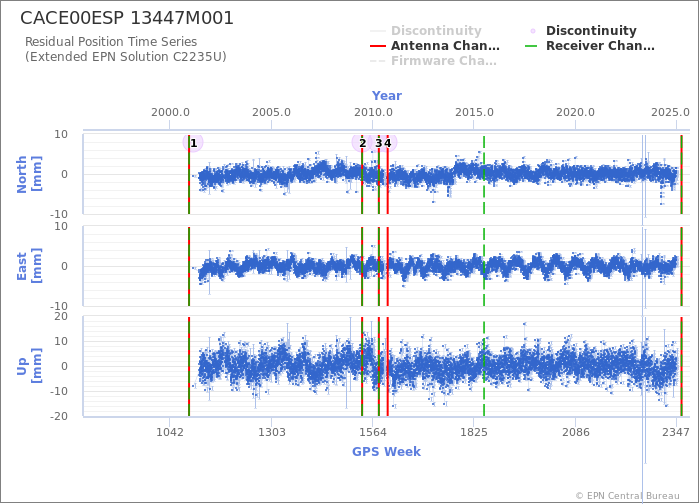
Task: Click discontinuity marker 2 in the North plot
Action: click(x=362, y=143)
